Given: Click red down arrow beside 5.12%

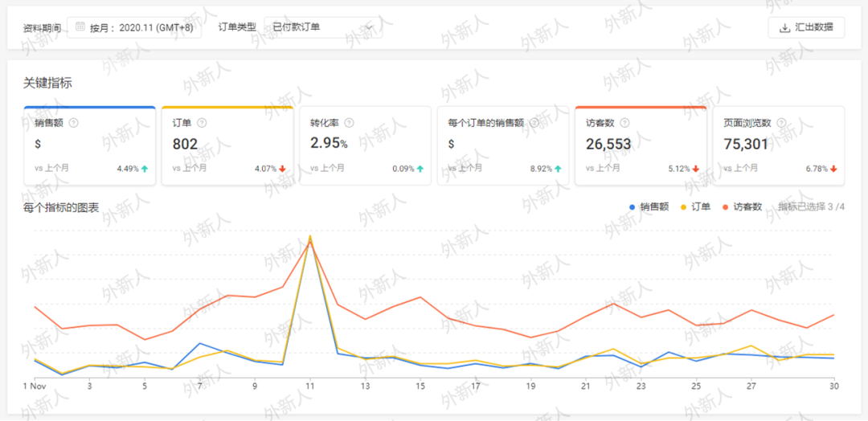Looking at the screenshot, I should tap(696, 168).
